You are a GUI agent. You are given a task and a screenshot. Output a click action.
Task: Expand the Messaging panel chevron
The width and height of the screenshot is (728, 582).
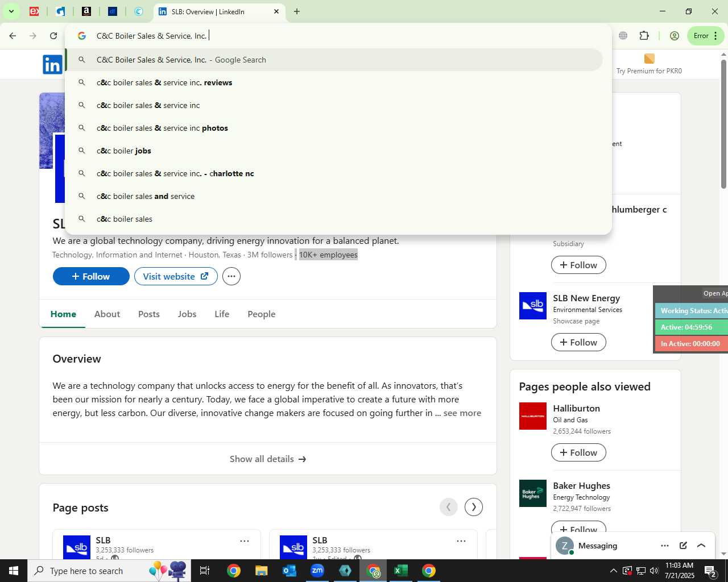[x=701, y=546]
